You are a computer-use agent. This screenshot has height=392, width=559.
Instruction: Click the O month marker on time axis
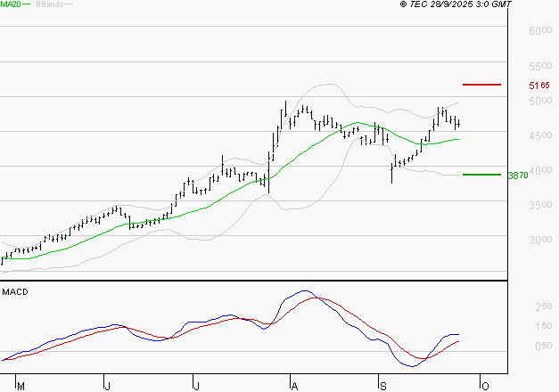(485, 387)
